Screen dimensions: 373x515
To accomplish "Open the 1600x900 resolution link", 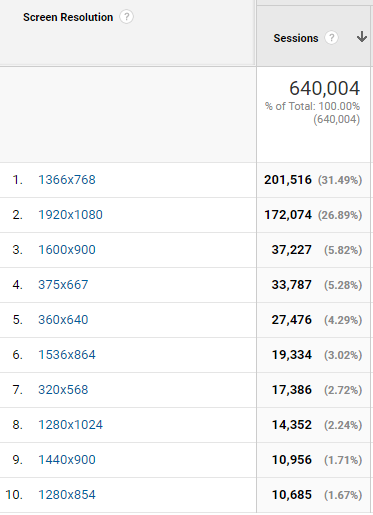I will (x=67, y=250).
